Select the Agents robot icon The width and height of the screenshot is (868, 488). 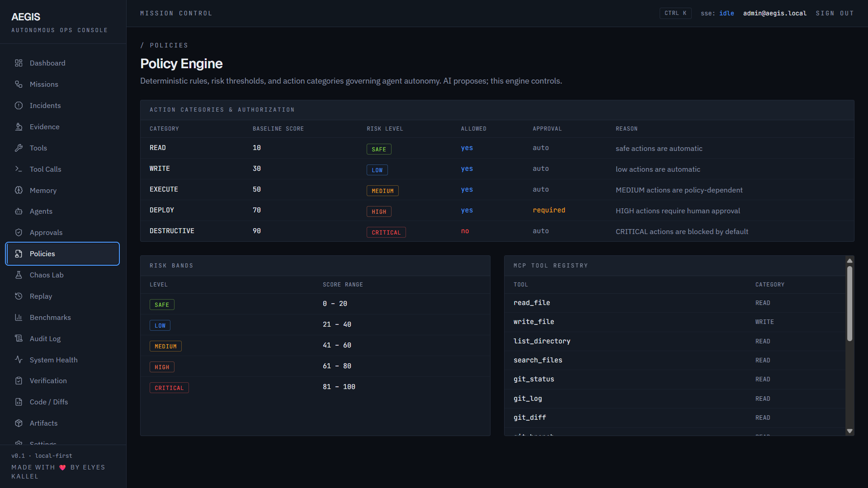(19, 211)
